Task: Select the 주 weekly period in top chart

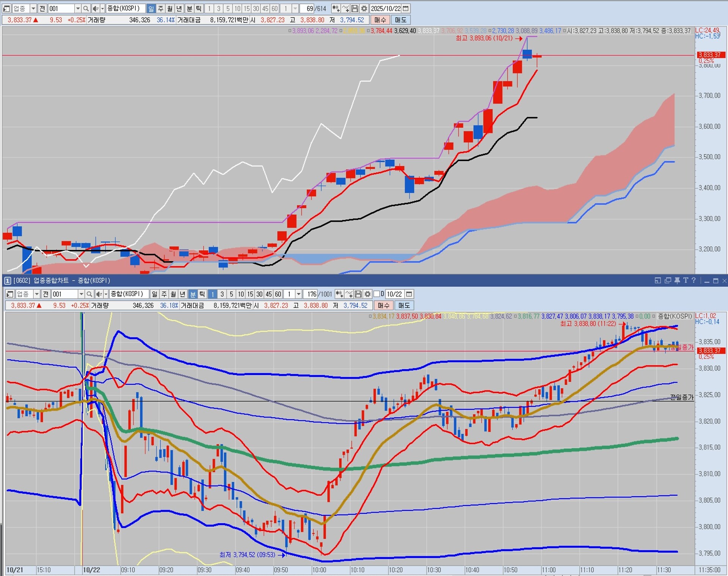Action: pyautogui.click(x=161, y=8)
